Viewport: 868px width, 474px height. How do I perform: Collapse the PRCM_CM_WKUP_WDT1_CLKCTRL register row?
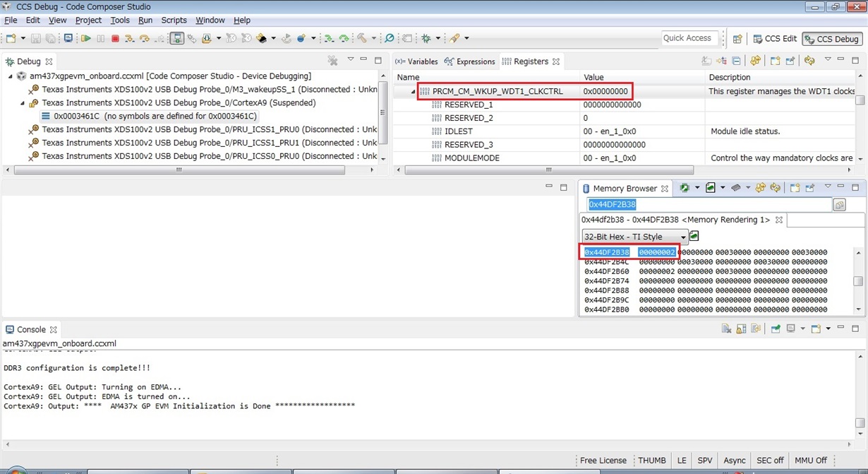pos(414,92)
